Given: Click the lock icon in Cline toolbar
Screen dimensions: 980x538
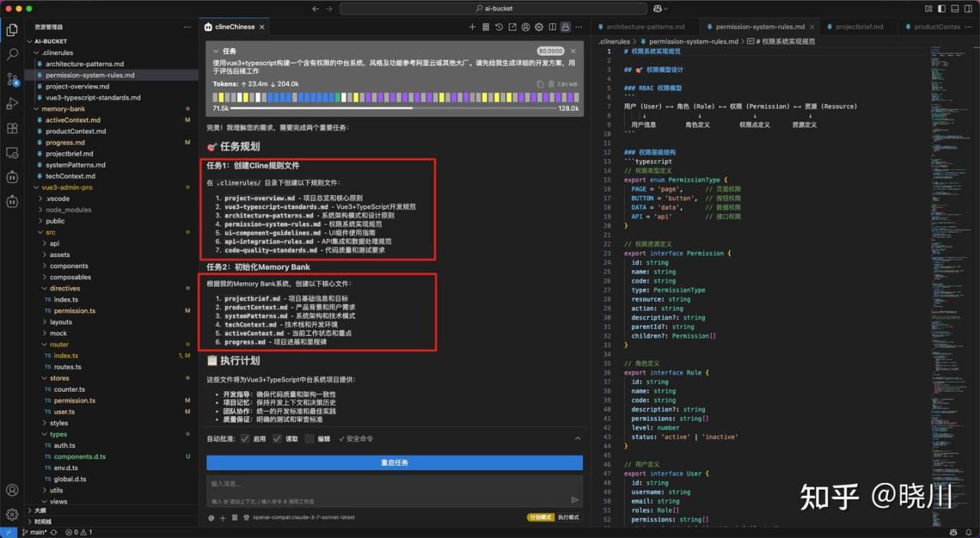Looking at the screenshot, I should pyautogui.click(x=566, y=27).
